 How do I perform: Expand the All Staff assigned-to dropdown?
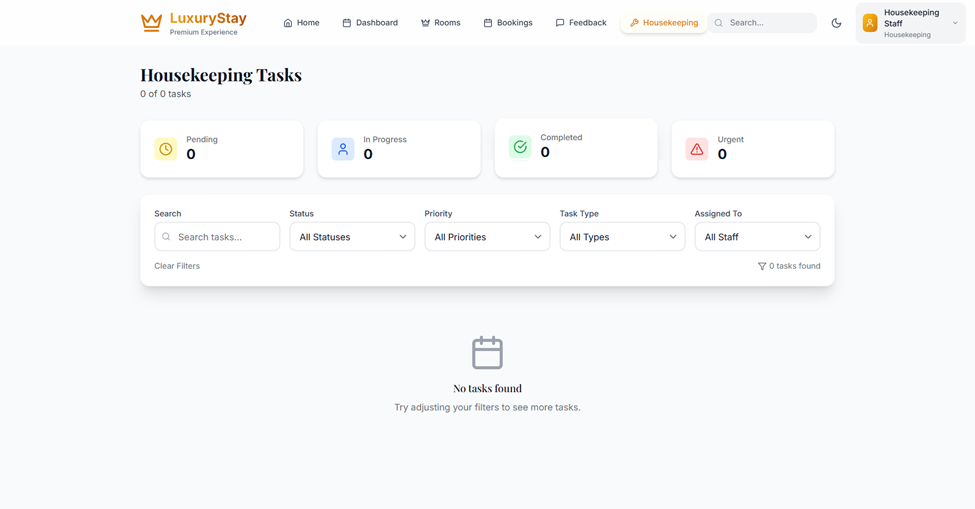(x=757, y=237)
